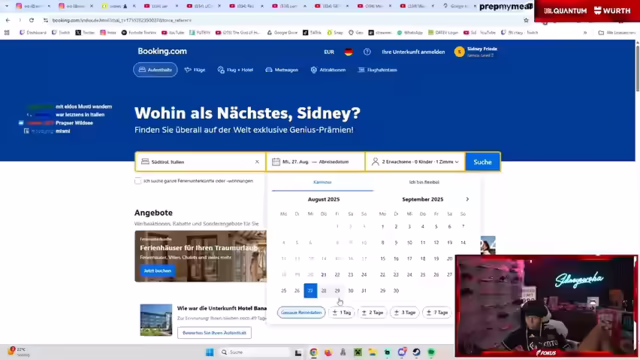The width and height of the screenshot is (640, 360).
Task: Open the EUR currency selector
Action: [x=329, y=52]
